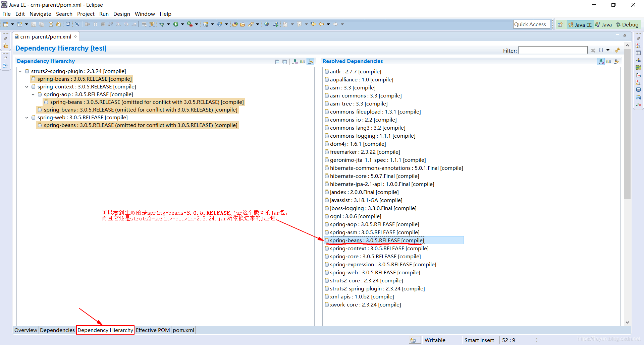This screenshot has height=345, width=644.
Task: Open the Help menu
Action: click(165, 14)
